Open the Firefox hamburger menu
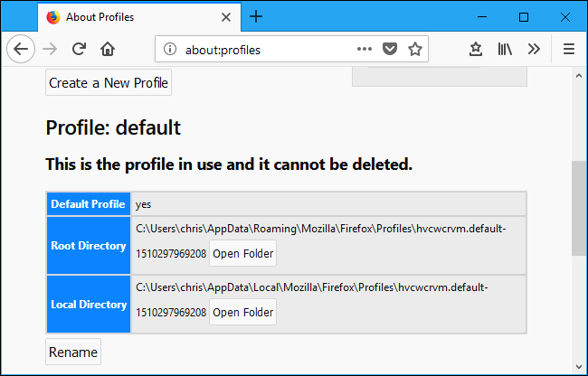This screenshot has height=376, width=588. [569, 50]
